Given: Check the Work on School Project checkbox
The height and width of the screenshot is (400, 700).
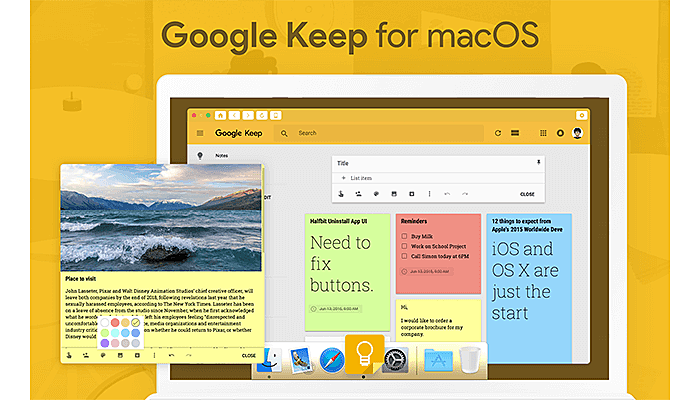Looking at the screenshot, I should [404, 246].
